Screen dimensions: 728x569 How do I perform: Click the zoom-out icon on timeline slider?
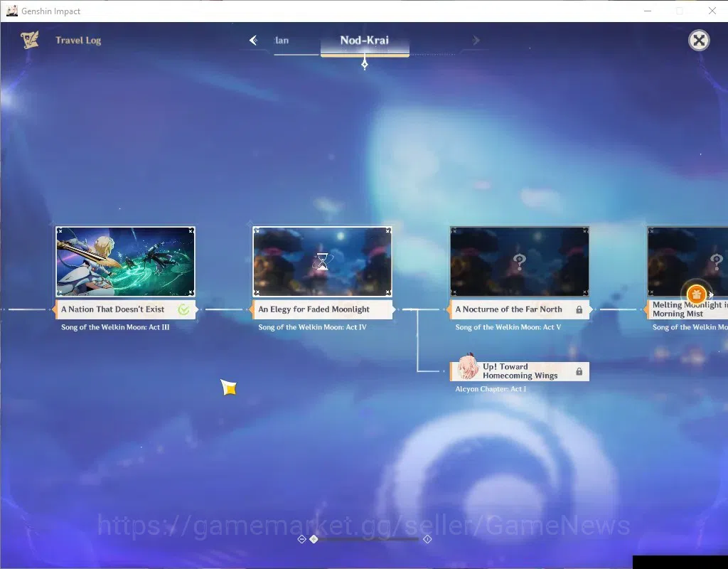coord(301,539)
